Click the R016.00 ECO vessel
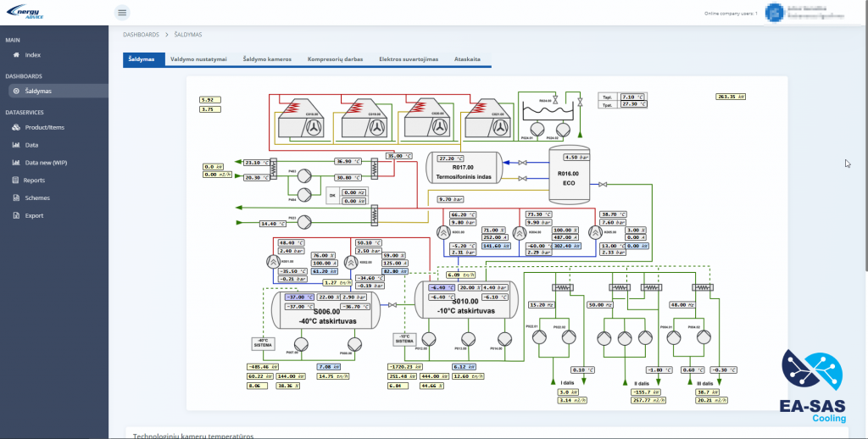Image resolution: width=868 pixels, height=439 pixels. coord(570,175)
